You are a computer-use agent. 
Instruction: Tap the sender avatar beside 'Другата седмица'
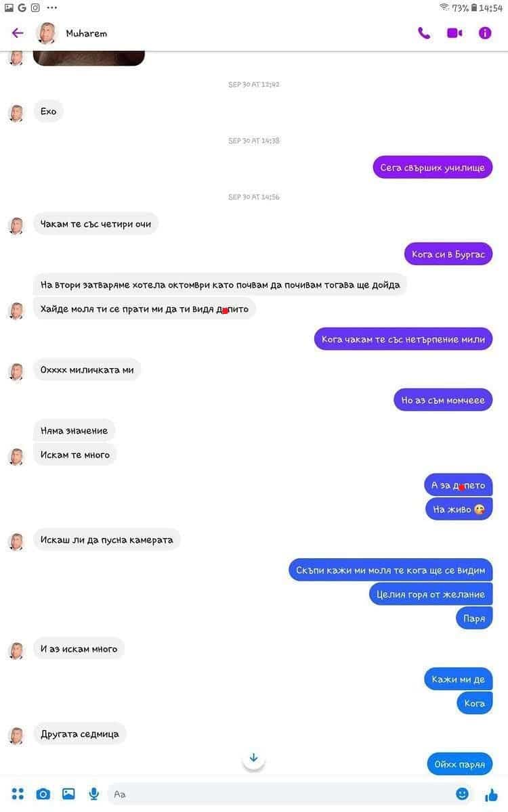pos(16,735)
